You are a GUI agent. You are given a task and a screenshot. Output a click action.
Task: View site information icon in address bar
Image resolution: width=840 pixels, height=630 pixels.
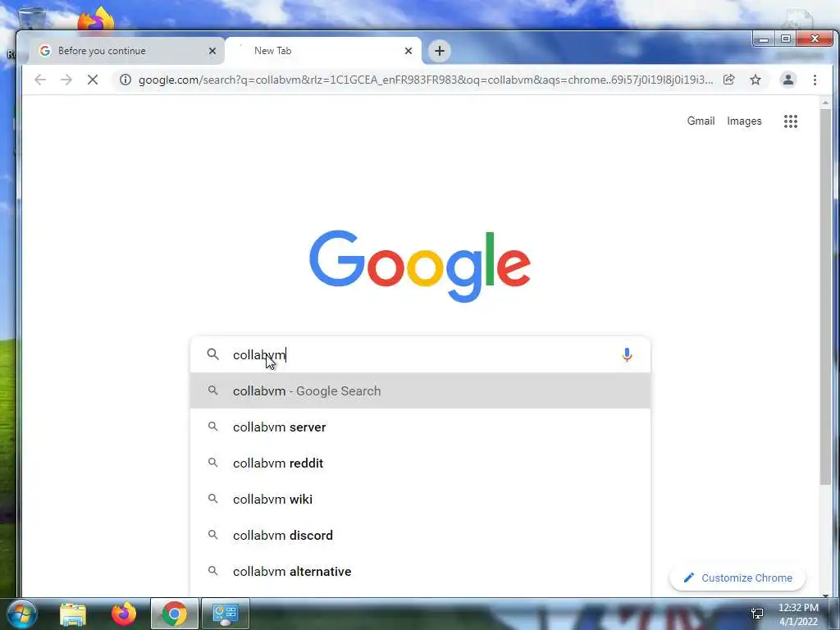pyautogui.click(x=126, y=80)
